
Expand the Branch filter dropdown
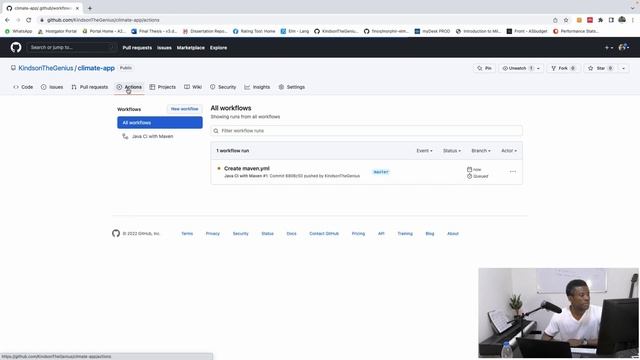pos(481,151)
